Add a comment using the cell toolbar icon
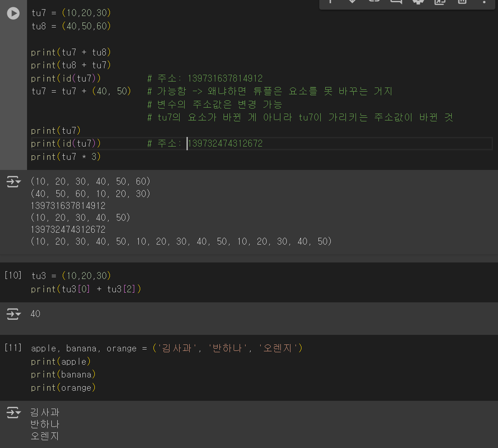The image size is (498, 448). pyautogui.click(x=396, y=2)
